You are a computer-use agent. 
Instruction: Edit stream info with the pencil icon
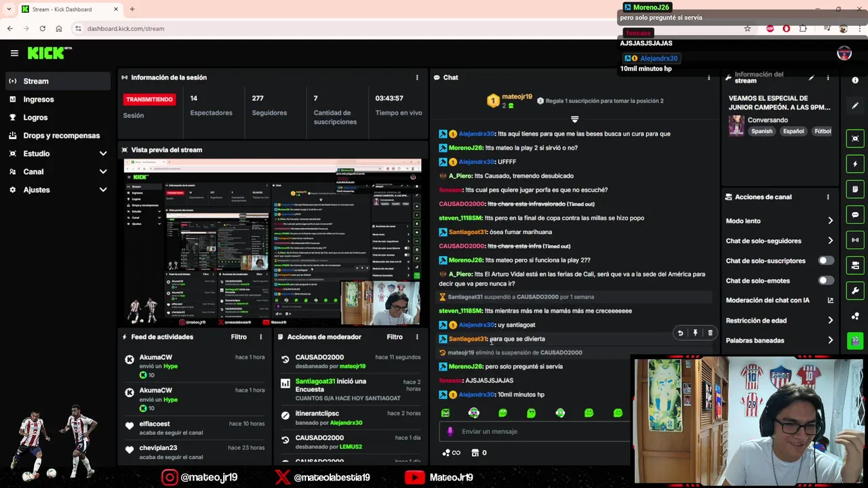[812, 78]
